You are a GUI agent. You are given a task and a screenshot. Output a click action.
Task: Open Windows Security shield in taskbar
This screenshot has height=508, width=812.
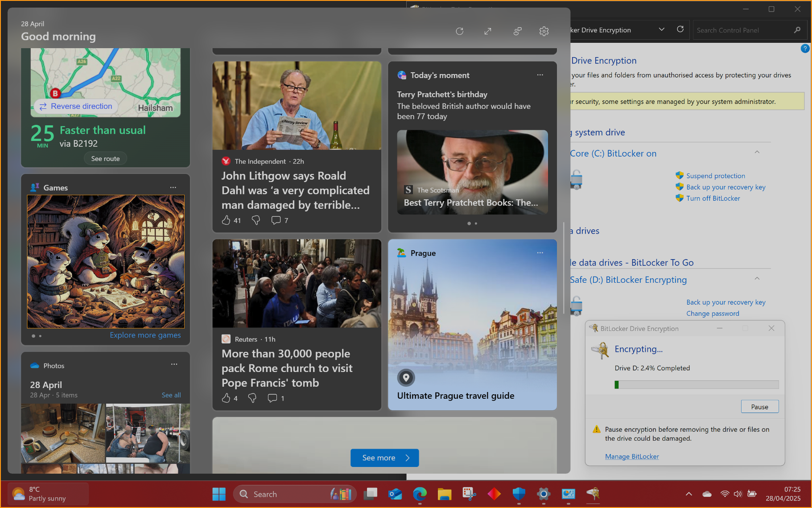[519, 494]
